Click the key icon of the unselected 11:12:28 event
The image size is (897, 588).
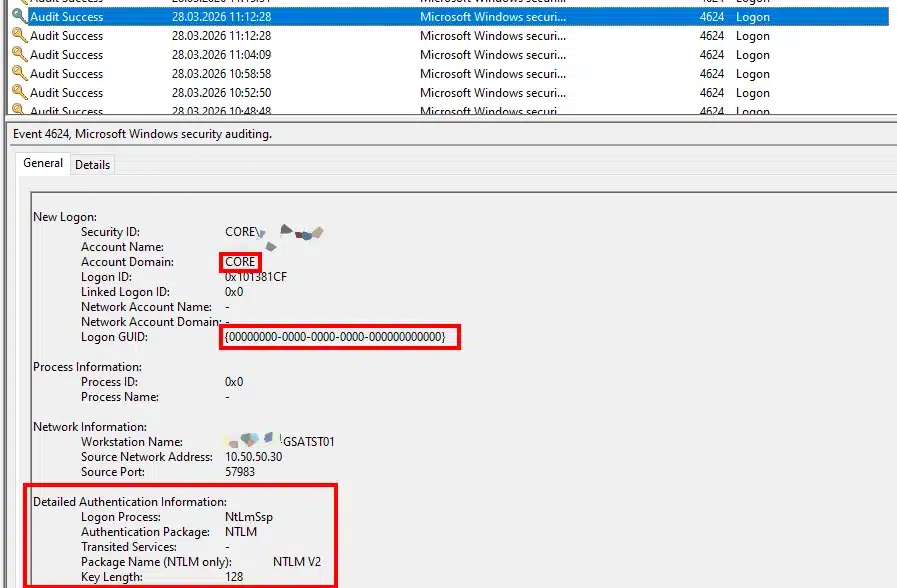click(19, 36)
